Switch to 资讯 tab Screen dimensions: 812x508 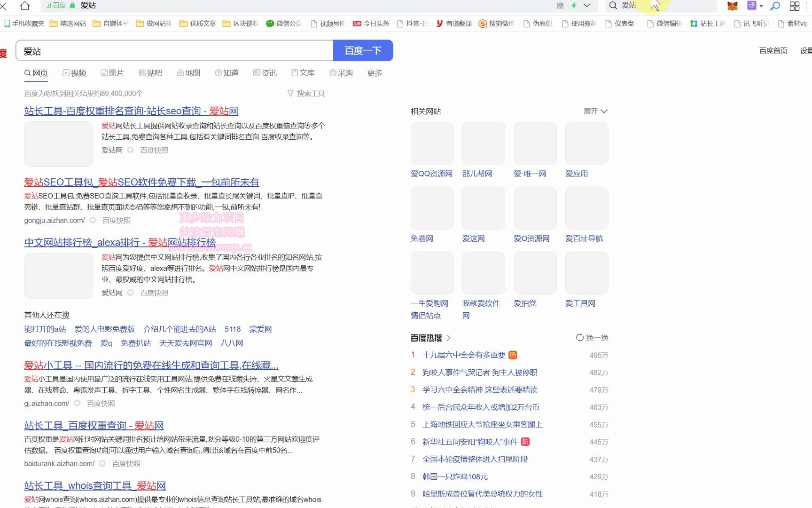[x=265, y=73]
